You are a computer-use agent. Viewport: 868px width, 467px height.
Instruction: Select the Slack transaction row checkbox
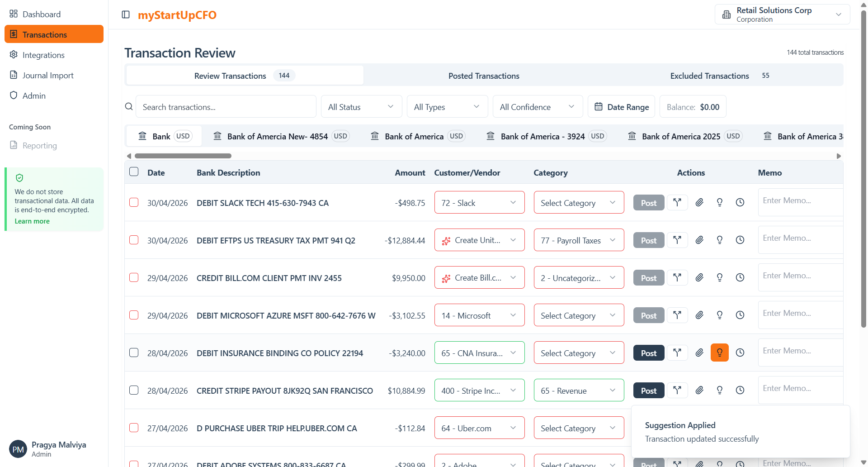click(x=134, y=202)
